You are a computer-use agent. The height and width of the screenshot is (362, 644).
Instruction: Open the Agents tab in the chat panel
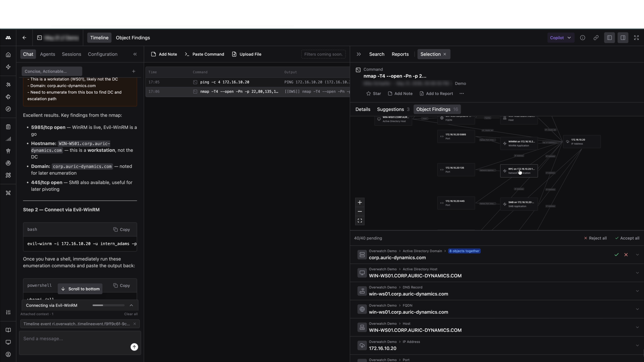pyautogui.click(x=47, y=54)
